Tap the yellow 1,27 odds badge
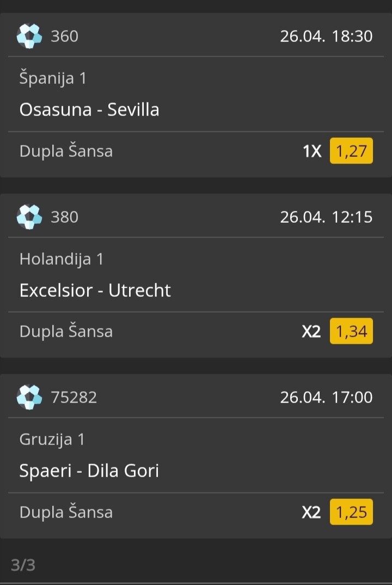The image size is (392, 585). point(351,150)
